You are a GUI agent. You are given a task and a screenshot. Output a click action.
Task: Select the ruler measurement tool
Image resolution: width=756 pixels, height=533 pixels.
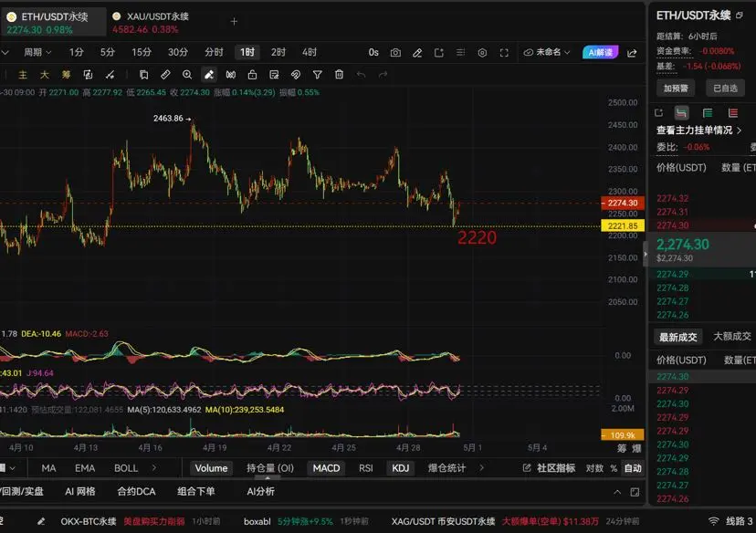(165, 74)
